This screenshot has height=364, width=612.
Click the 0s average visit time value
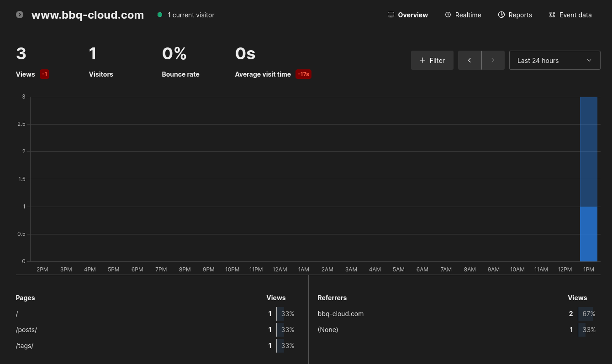point(245,54)
